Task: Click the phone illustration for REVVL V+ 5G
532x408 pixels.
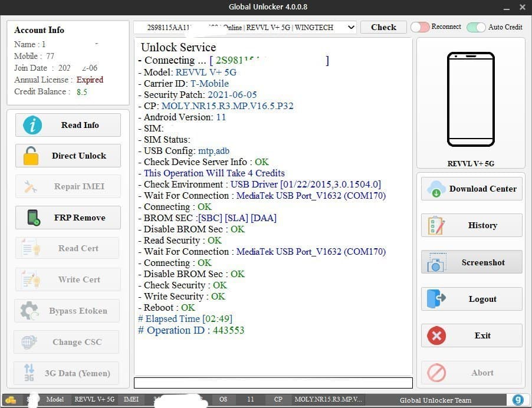Action: (x=471, y=99)
